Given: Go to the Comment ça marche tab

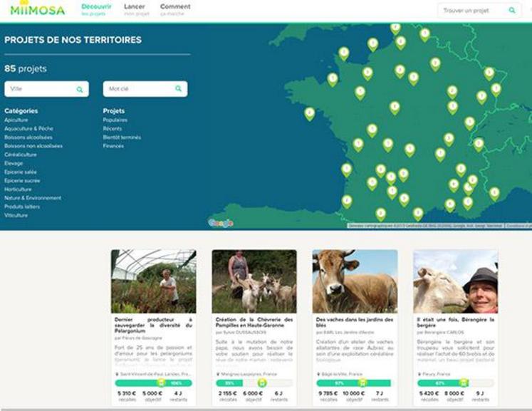Looking at the screenshot, I should point(175,10).
